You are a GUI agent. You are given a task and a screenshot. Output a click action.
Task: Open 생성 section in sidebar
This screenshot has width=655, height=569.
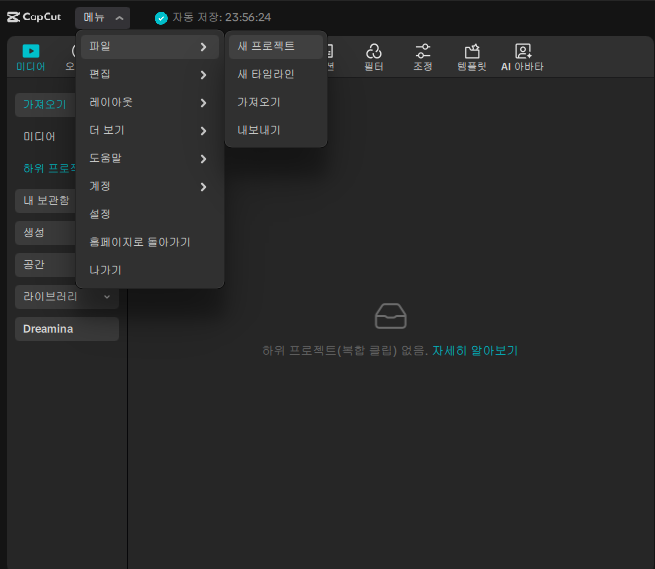[x=45, y=233]
